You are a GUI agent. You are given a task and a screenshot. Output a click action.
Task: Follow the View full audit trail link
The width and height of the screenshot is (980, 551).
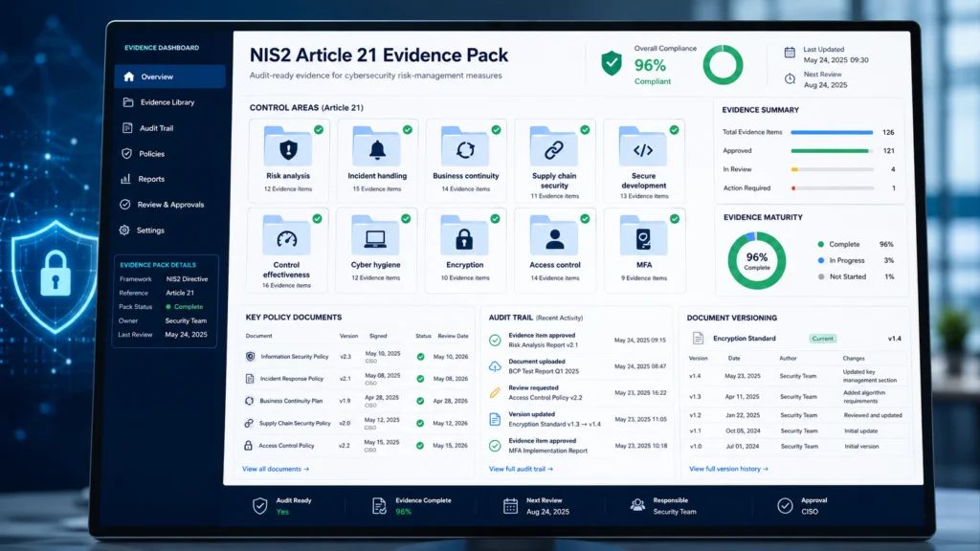(x=521, y=469)
